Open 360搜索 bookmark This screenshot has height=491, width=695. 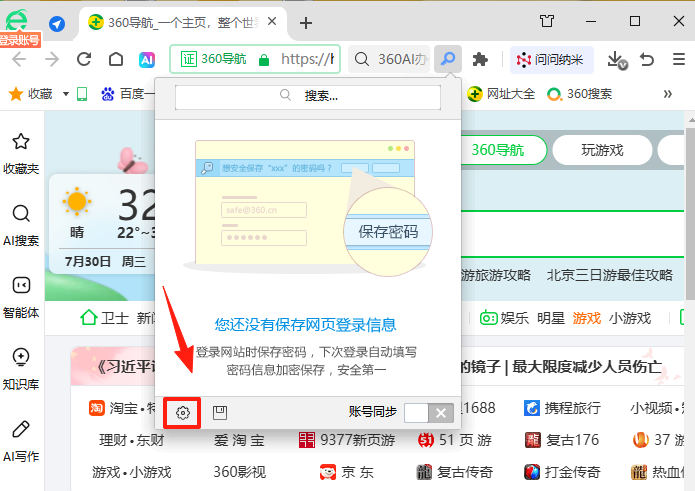coord(579,94)
